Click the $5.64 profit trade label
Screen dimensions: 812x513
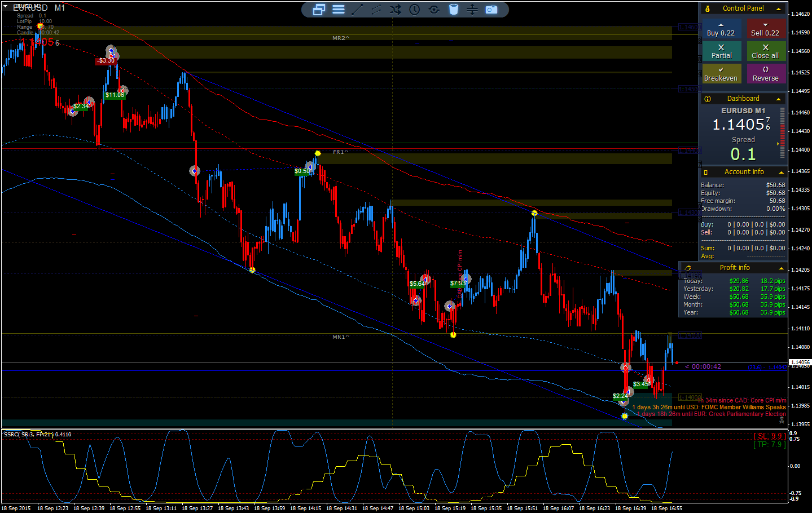coord(418,284)
